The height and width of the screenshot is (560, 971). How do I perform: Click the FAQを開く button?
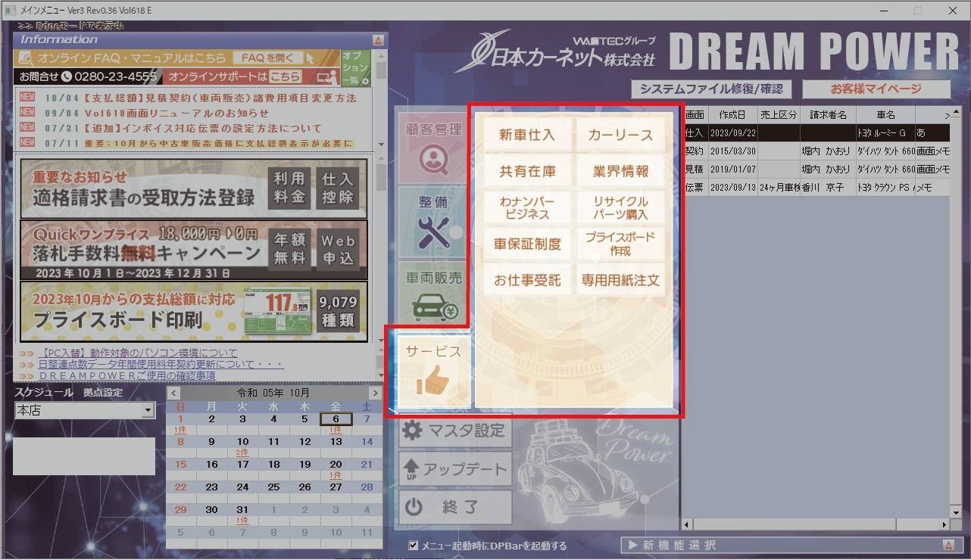(268, 58)
